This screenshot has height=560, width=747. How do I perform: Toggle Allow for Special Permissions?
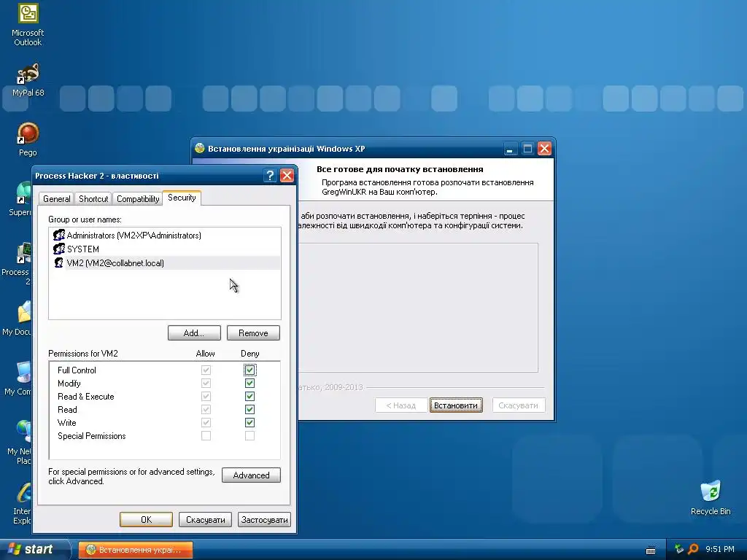coord(206,436)
